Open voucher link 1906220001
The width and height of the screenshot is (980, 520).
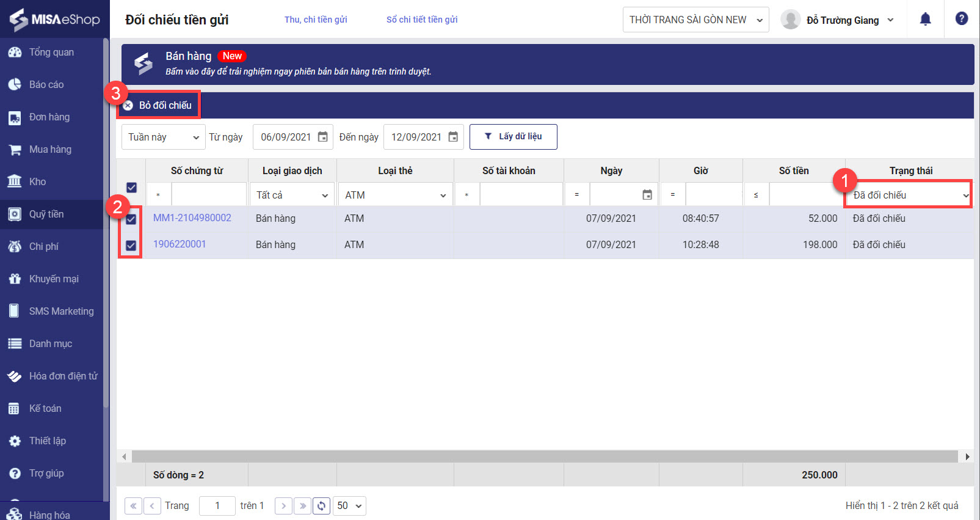[x=180, y=244]
